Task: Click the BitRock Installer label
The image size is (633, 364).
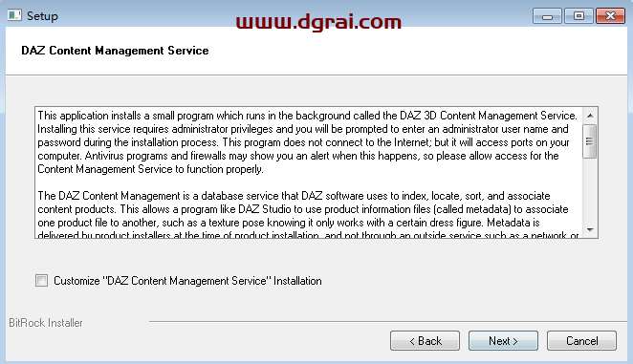Action: (x=46, y=323)
